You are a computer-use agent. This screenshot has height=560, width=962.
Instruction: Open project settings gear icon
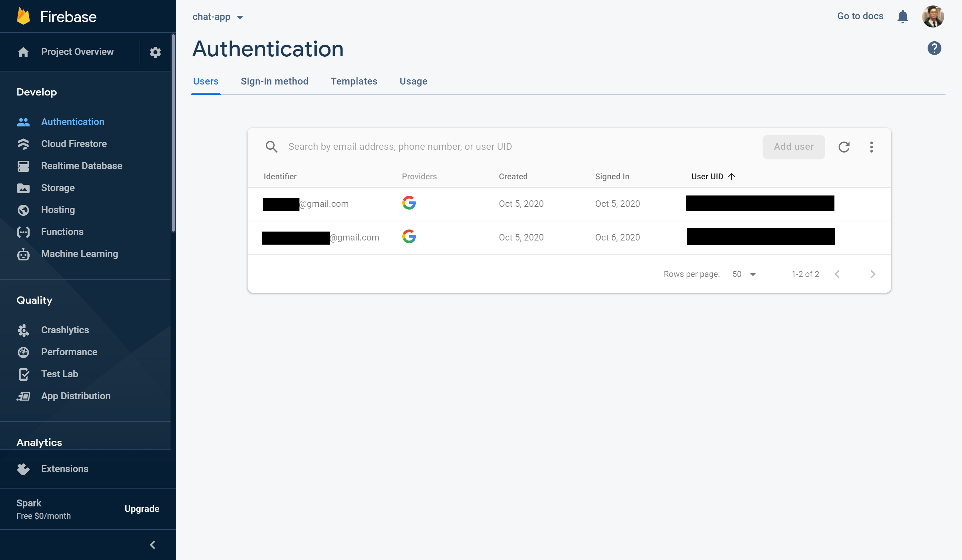(155, 52)
